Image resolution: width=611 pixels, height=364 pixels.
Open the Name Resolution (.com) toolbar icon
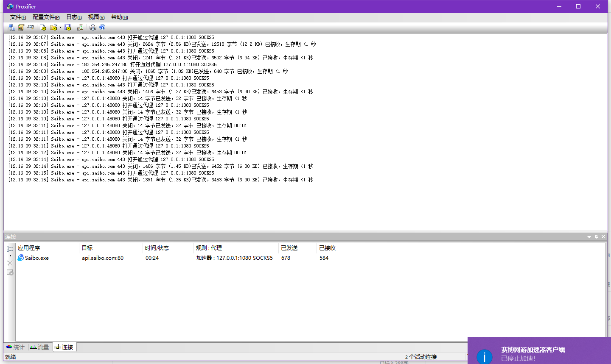click(x=31, y=27)
